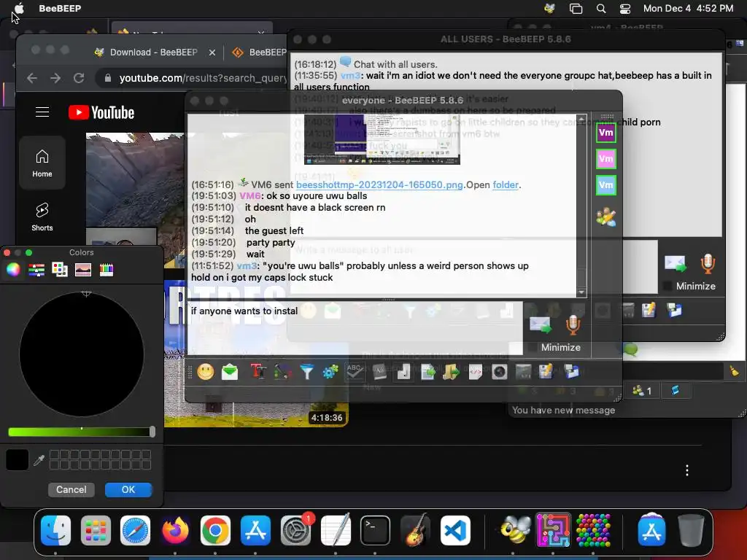
Task: Open the emoticon picker in everyone chat
Action: (205, 371)
